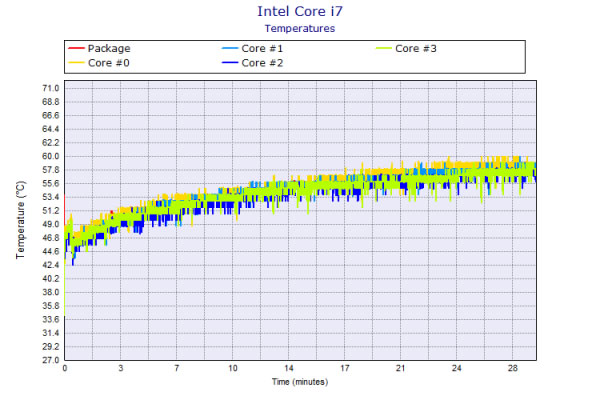This screenshot has width=600, height=400.
Task: Click the 49.0 y-axis value
Action: coord(51,224)
